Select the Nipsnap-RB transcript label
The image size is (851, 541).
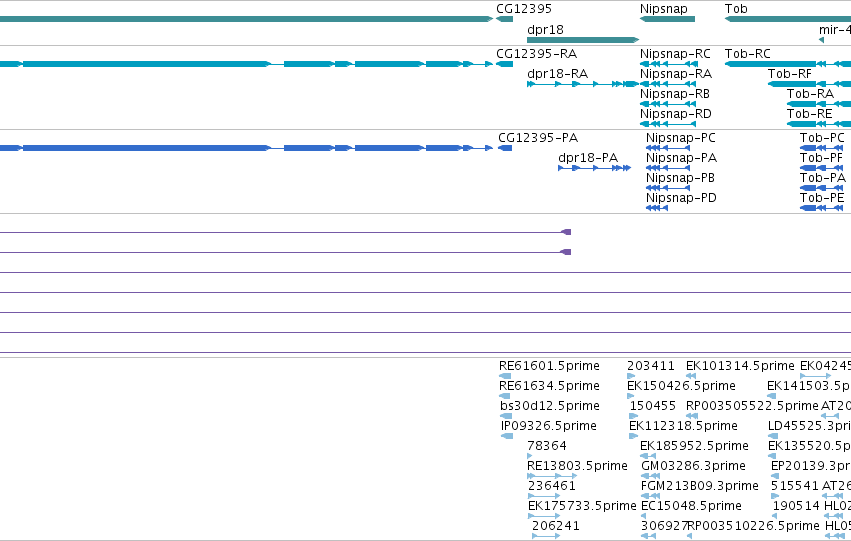click(675, 94)
